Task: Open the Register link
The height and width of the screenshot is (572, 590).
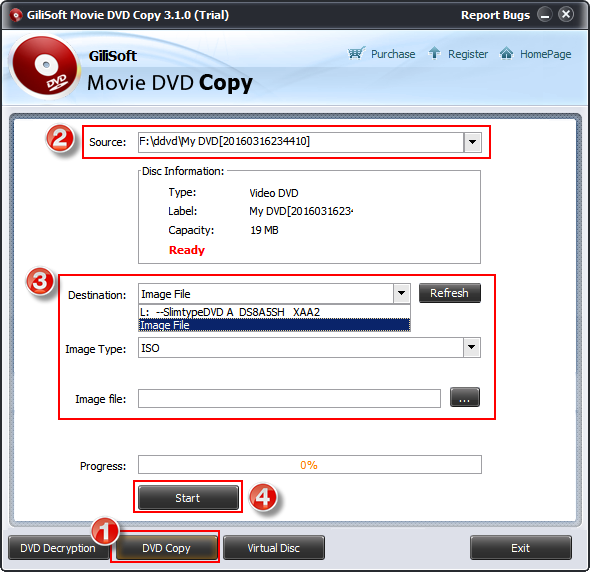Action: [x=468, y=54]
